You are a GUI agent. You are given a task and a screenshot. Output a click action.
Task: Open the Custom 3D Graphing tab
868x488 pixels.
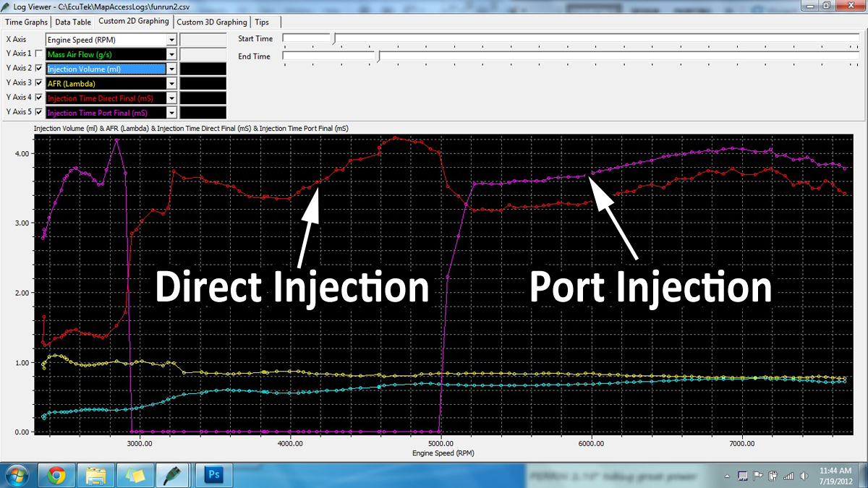coord(212,22)
